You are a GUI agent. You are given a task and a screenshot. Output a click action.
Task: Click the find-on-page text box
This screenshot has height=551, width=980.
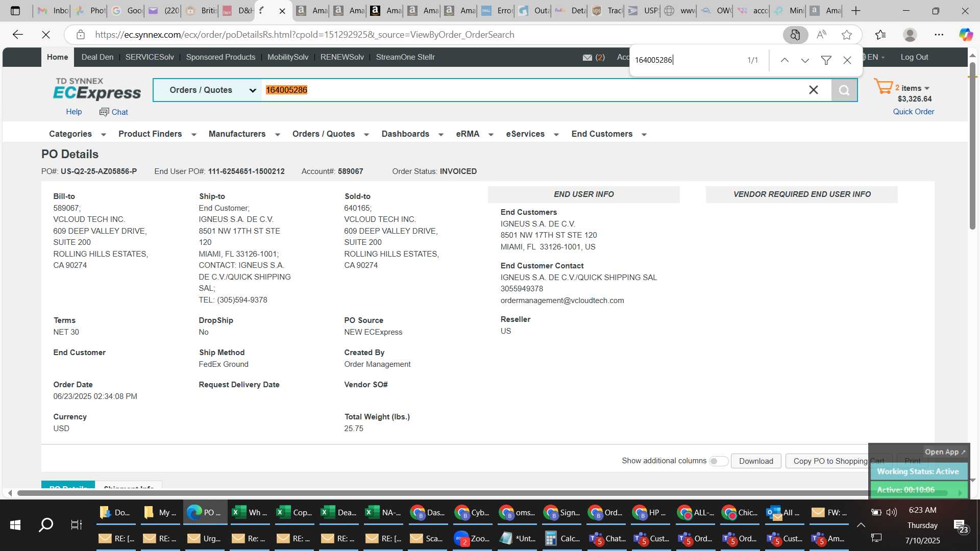[687, 60]
